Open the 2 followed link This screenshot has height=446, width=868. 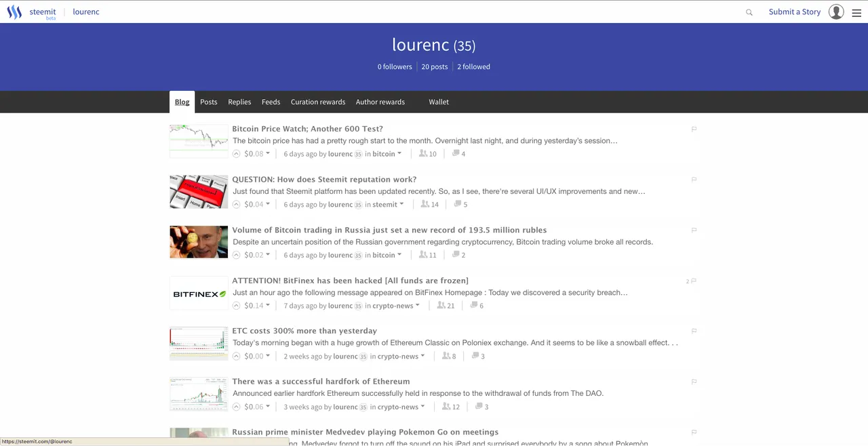(473, 66)
